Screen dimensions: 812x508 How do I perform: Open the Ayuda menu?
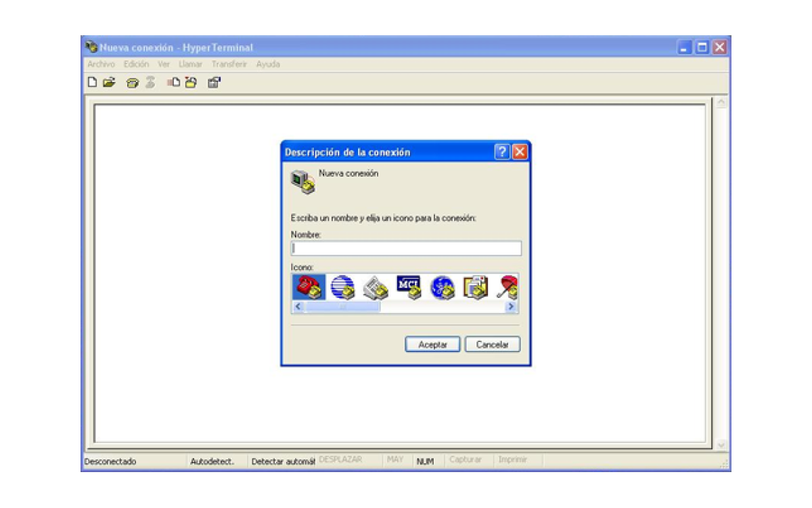[268, 64]
